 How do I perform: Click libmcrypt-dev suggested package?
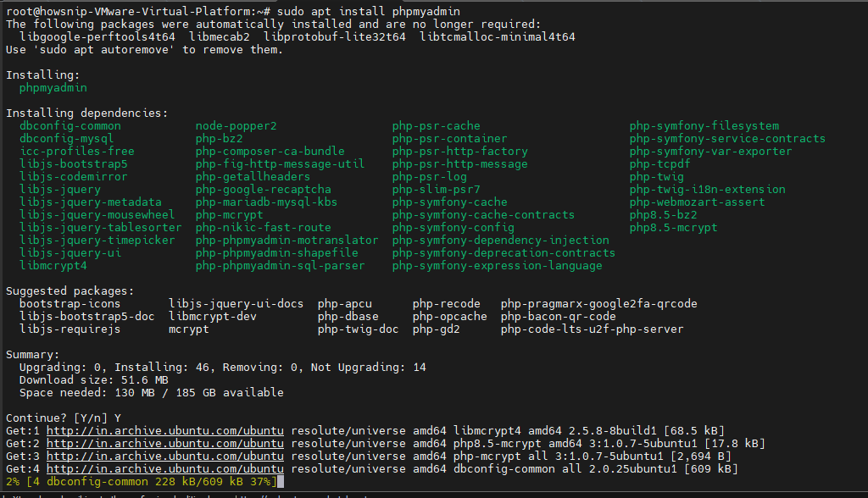[213, 317]
